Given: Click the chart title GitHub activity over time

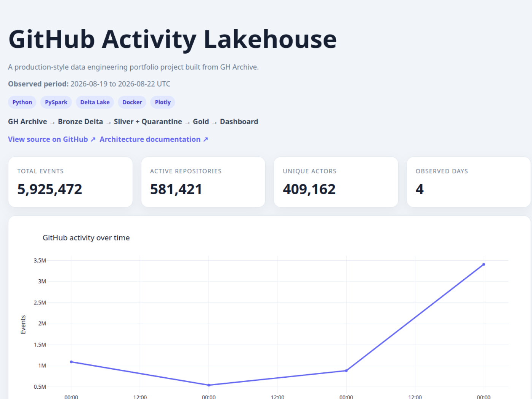Looking at the screenshot, I should point(86,238).
